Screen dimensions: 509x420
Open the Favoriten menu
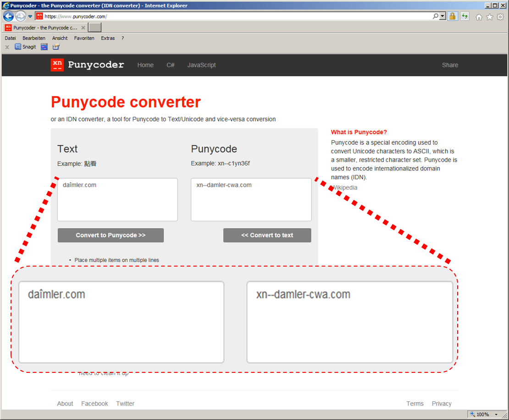84,38
